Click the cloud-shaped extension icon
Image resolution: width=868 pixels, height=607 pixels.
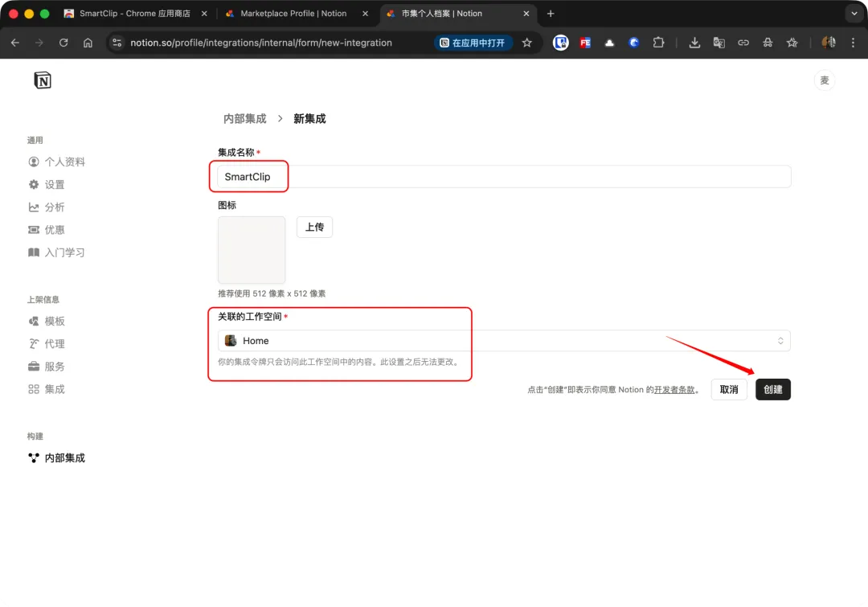[x=609, y=43]
